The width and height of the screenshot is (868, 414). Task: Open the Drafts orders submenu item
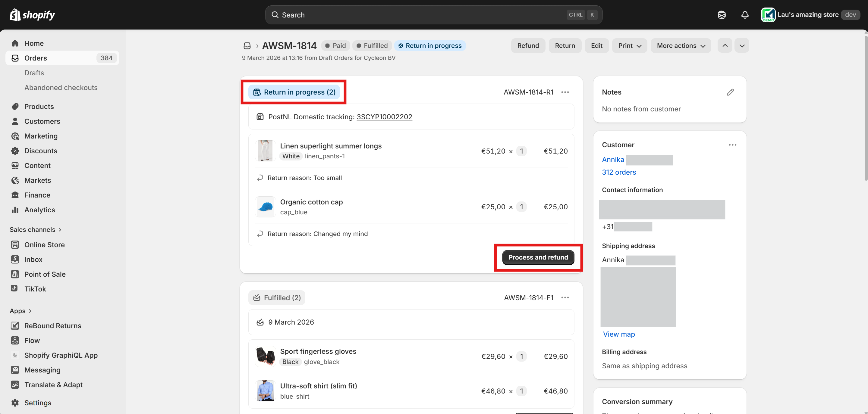point(34,73)
